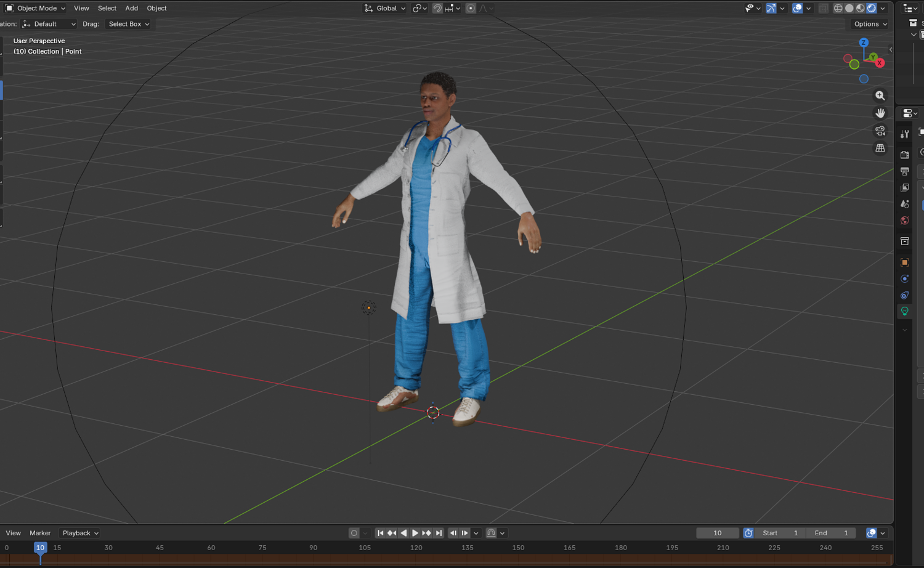Toggle timeline auto keying record button

coord(354,533)
